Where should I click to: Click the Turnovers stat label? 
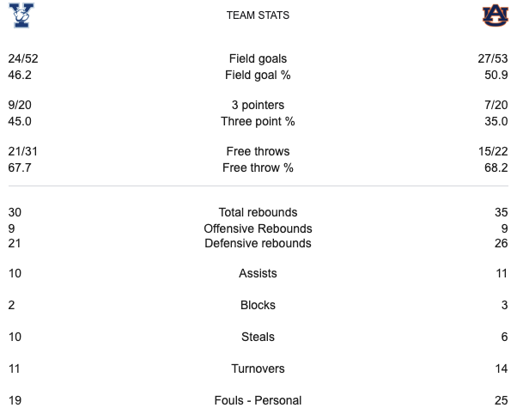coord(258,368)
